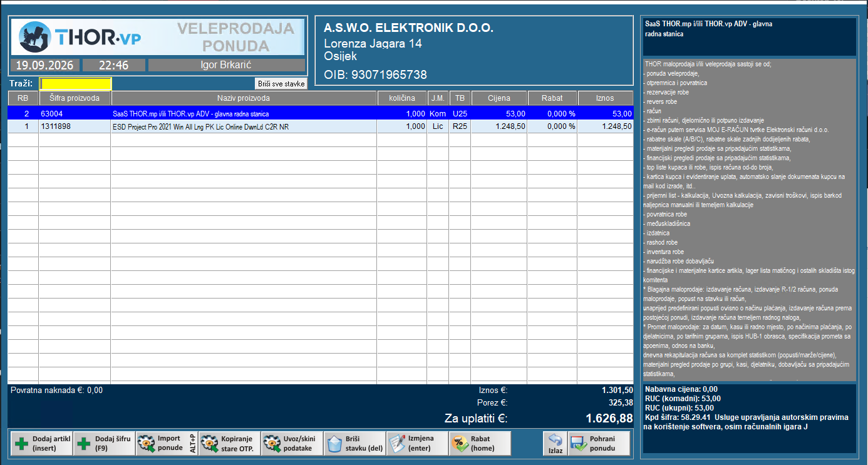
Task: Click the OIB: 93071965738 text
Action: tap(375, 75)
